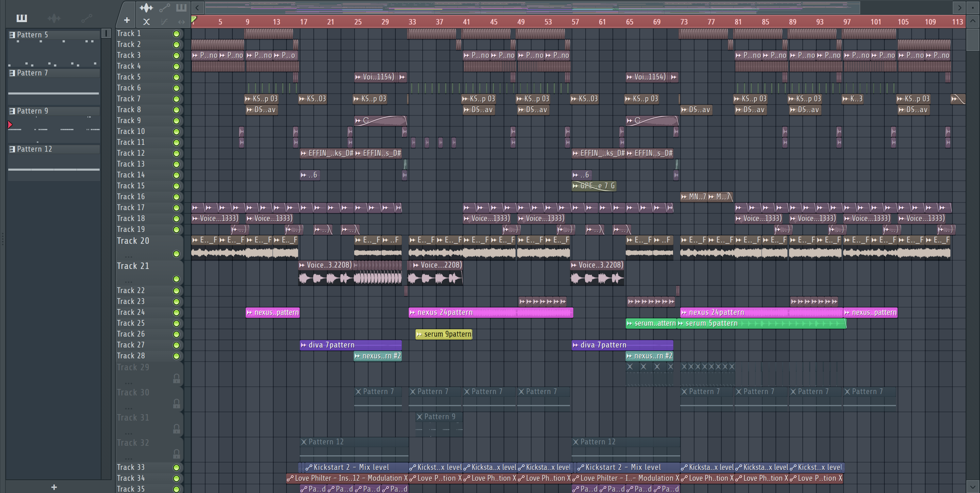Mute Track 5 with its green LED

(177, 77)
